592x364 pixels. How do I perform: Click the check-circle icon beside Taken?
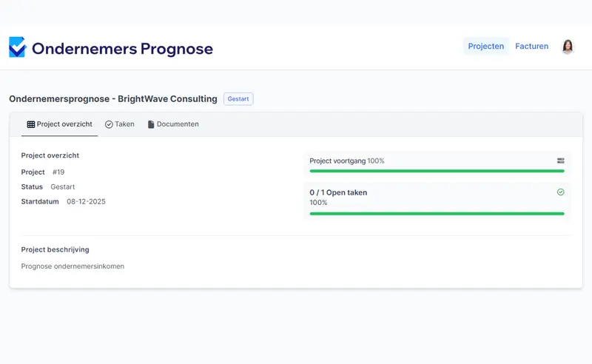[x=109, y=124]
